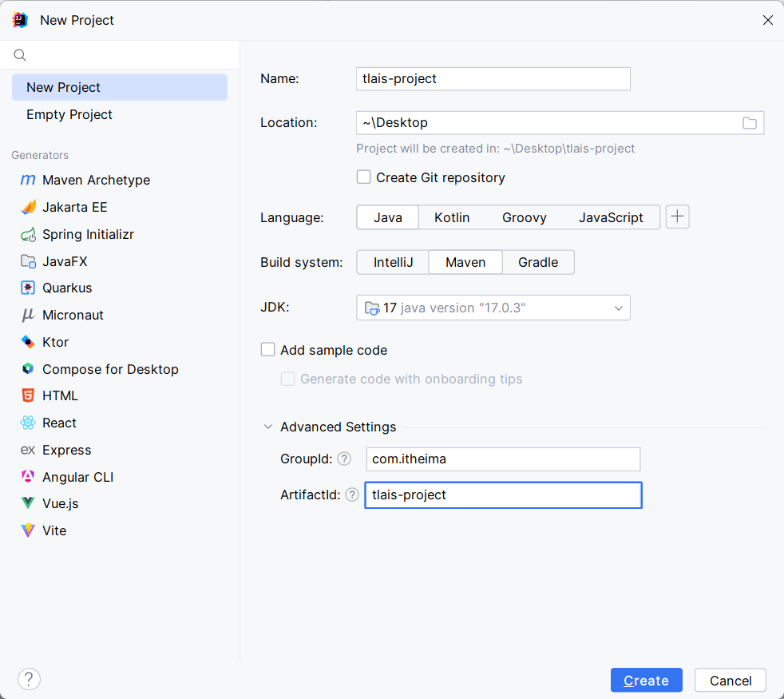Select Micronaut generator label

click(x=73, y=315)
